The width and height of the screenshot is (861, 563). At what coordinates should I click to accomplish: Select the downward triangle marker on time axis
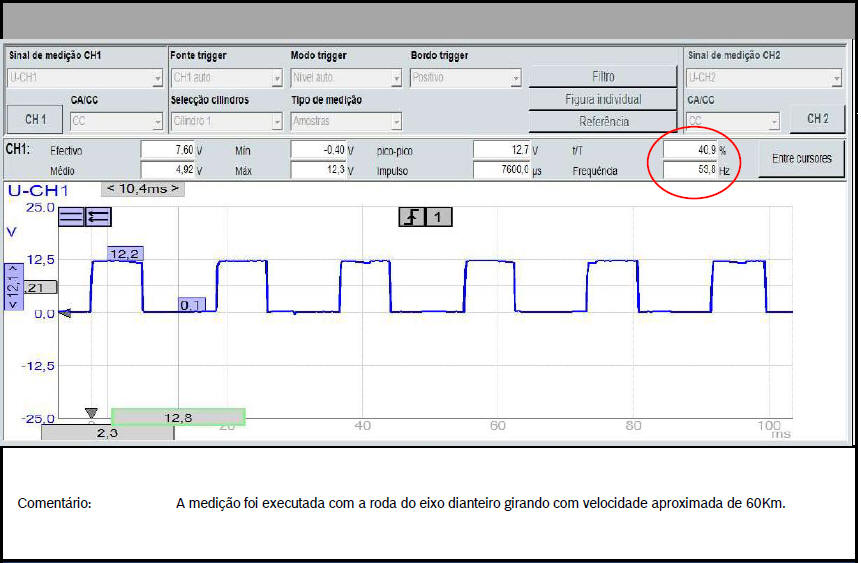[91, 412]
